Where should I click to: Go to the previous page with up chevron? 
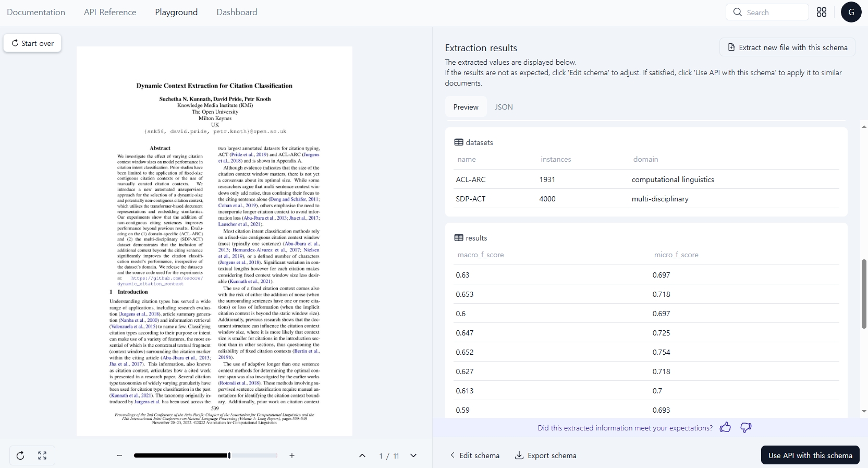coord(362,455)
